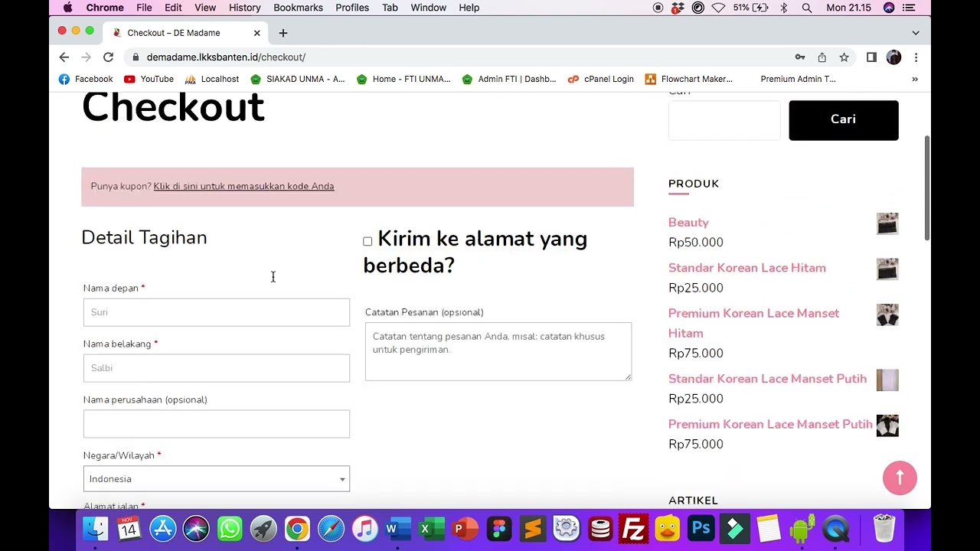980x551 pixels.
Task: Share this page from the address bar
Action: [822, 57]
